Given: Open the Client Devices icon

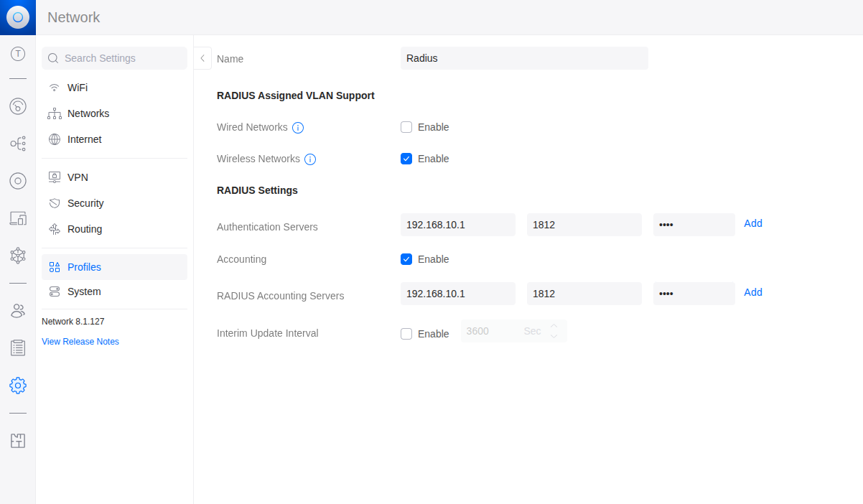Looking at the screenshot, I should click(x=18, y=218).
